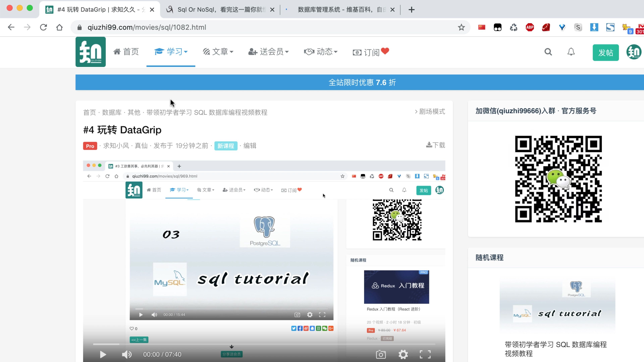Click the Pro membership badge label

click(90, 145)
